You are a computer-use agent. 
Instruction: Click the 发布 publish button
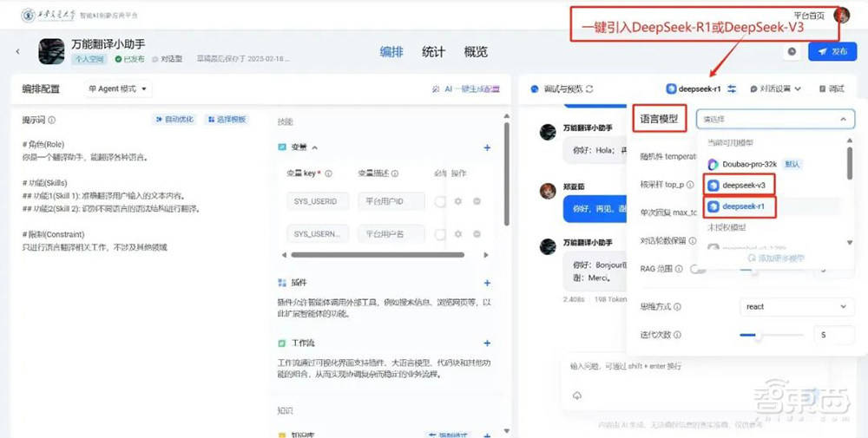[832, 51]
